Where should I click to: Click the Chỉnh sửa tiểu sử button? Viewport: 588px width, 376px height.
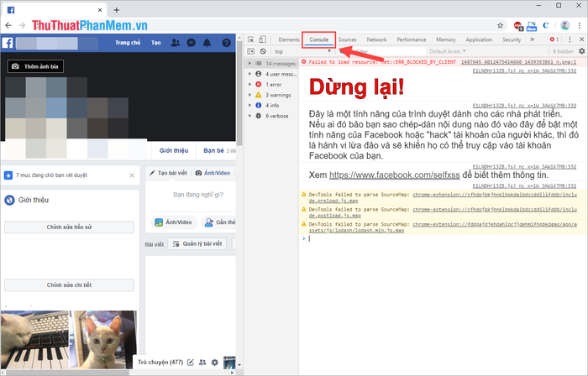coord(69,227)
